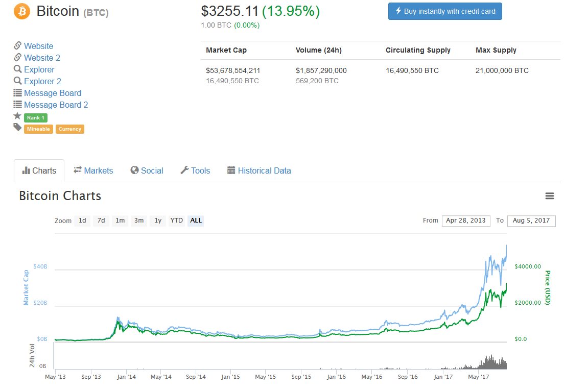Set chart zoom to 7d
This screenshot has height=391, width=588.
pyautogui.click(x=101, y=221)
